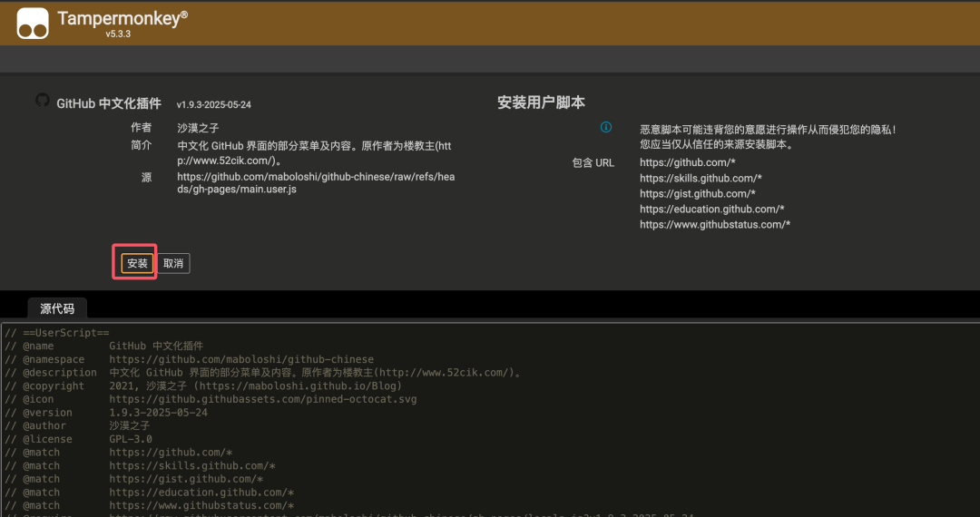Click the Tampermonkey title text

pyautogui.click(x=122, y=18)
